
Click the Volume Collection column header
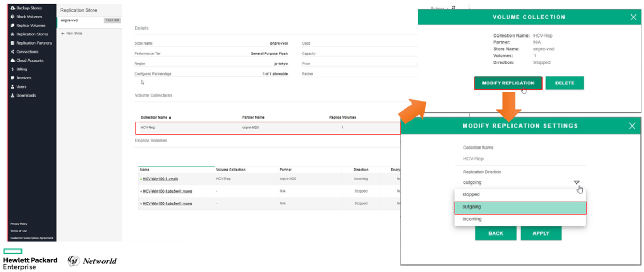pyautogui.click(x=231, y=170)
